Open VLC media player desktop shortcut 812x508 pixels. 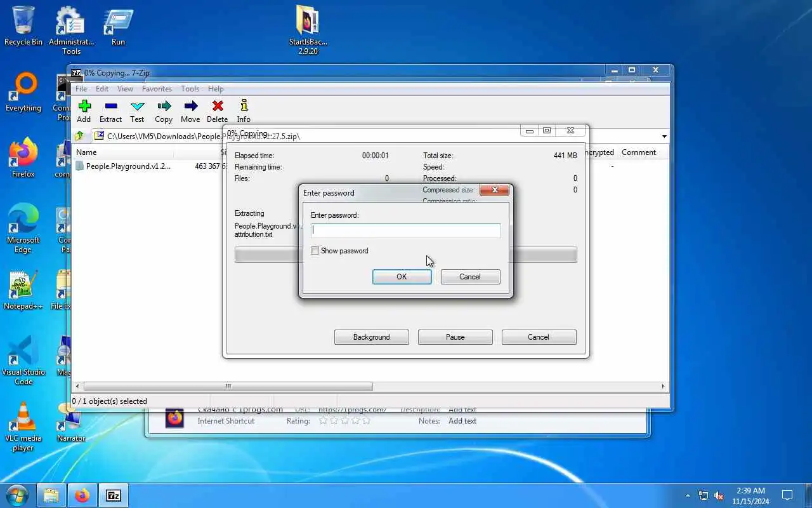23,427
